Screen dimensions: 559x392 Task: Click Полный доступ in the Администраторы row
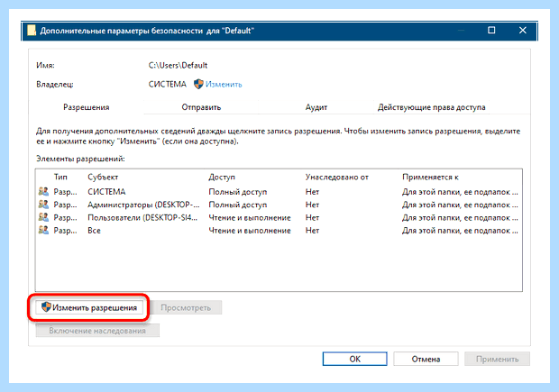coord(238,205)
